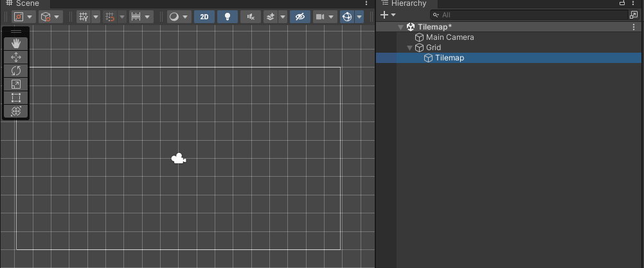
Task: Open grid visibility options dropdown arrow
Action: 96,17
